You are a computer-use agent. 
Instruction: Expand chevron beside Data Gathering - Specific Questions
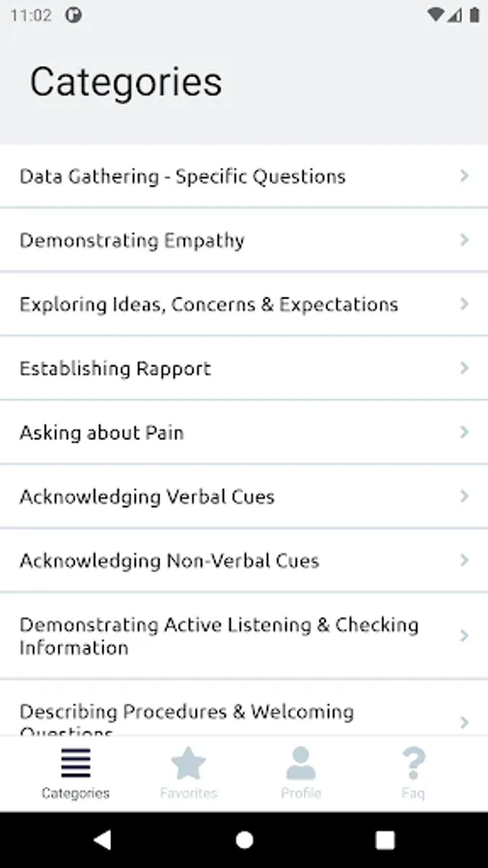tap(464, 176)
